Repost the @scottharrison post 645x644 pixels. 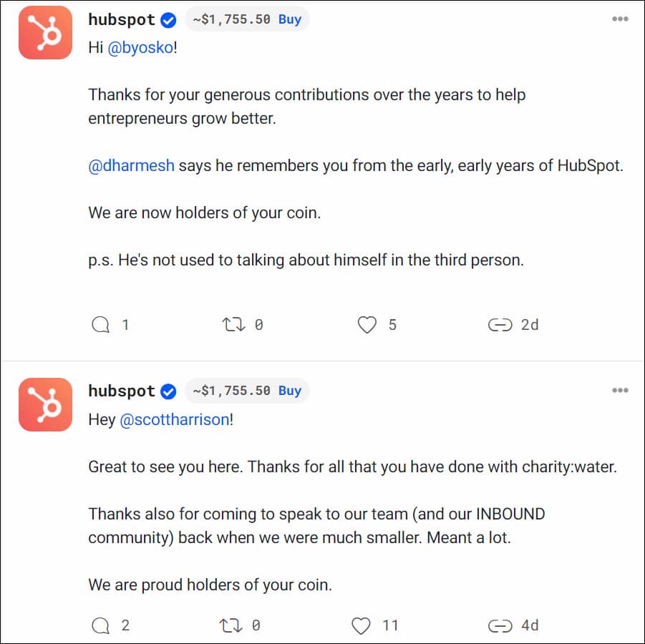coord(230,625)
